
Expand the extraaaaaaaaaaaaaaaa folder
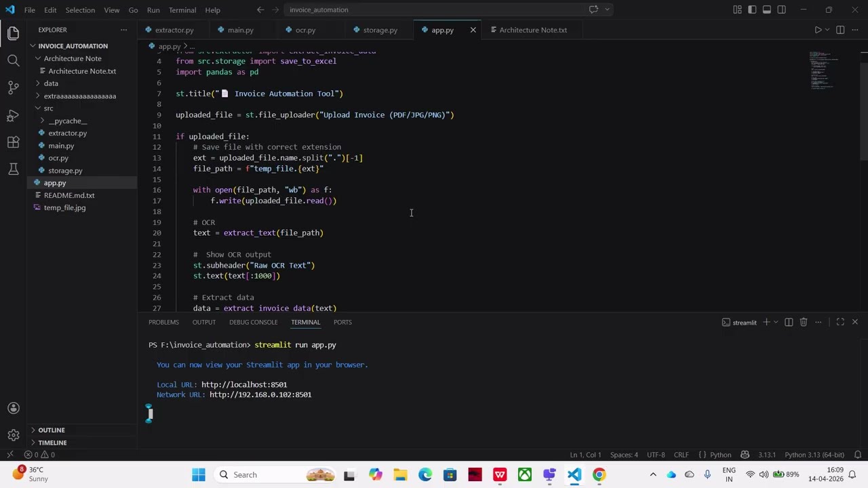coord(81,96)
